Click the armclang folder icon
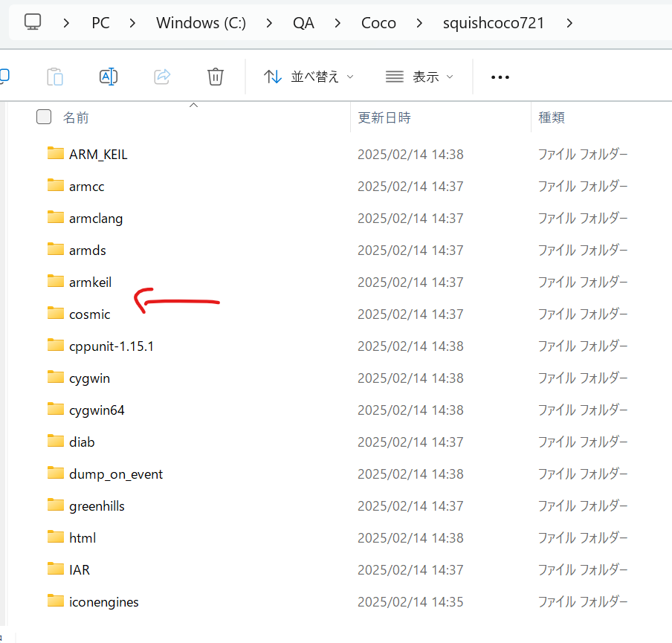 (55, 217)
